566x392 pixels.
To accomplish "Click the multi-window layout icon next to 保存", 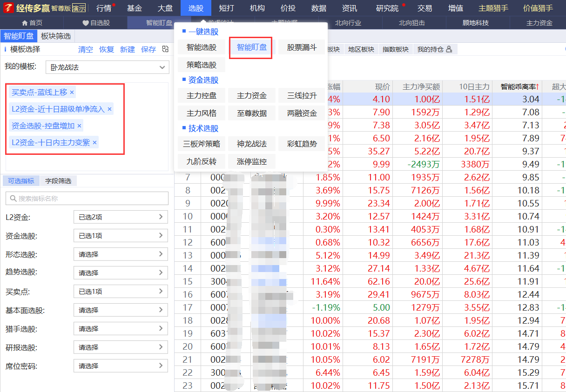I will 165,49.
